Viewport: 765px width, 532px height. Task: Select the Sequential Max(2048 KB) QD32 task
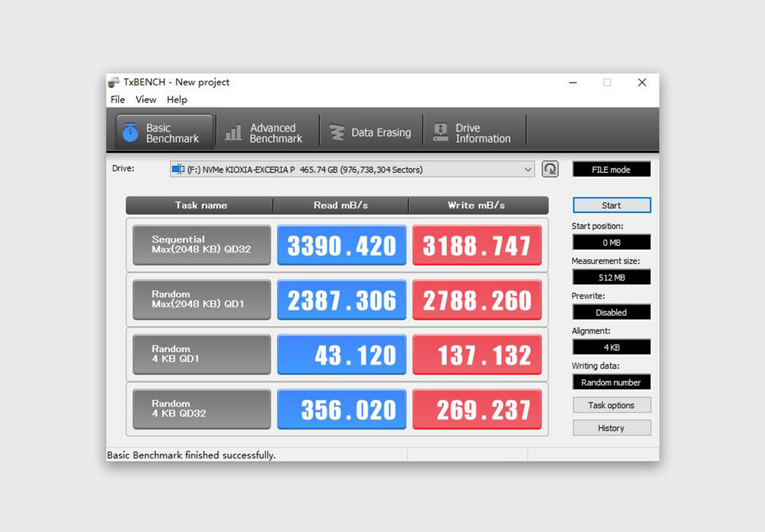coord(202,244)
